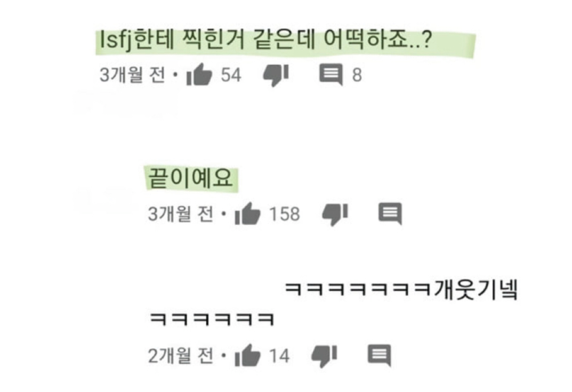Click the 3개월 전 timestamp under 끝이예요
This screenshot has height=392, width=572.
pos(181,214)
